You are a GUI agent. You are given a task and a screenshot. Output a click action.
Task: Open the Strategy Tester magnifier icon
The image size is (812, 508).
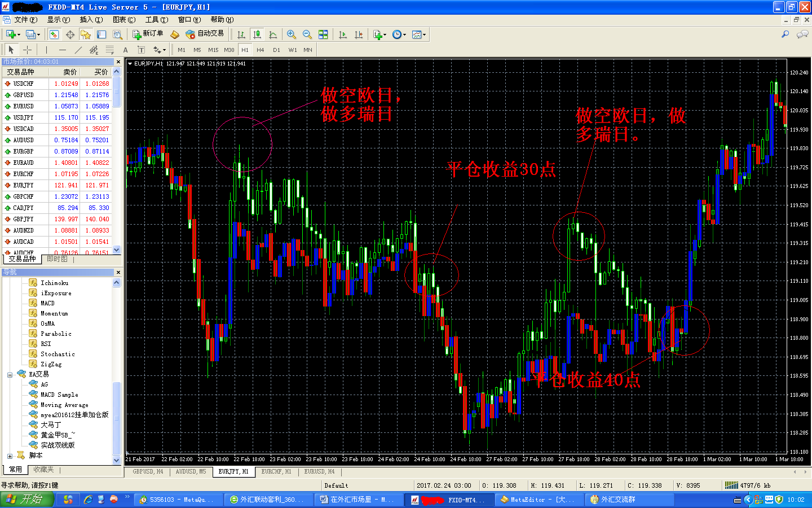coord(117,34)
